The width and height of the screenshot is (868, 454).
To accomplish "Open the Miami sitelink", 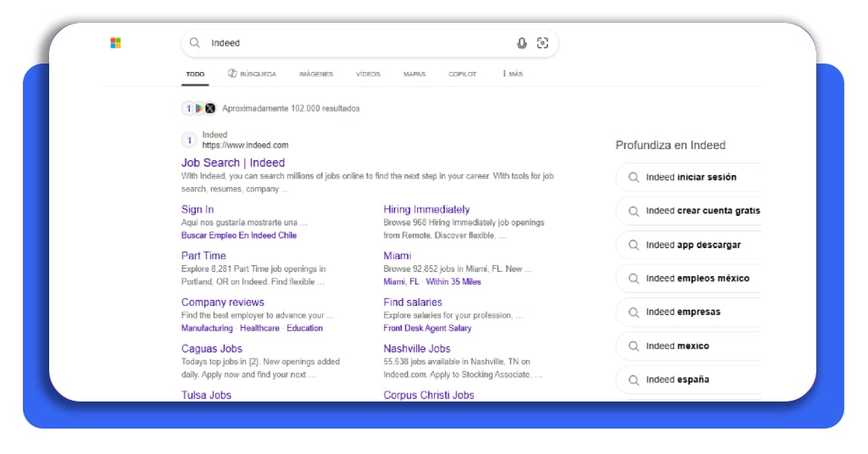I will (398, 256).
